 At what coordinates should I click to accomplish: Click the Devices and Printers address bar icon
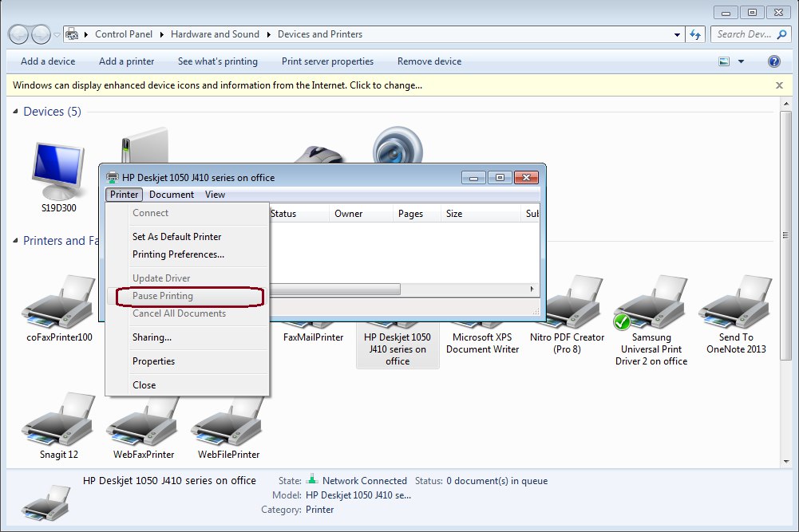coord(73,34)
